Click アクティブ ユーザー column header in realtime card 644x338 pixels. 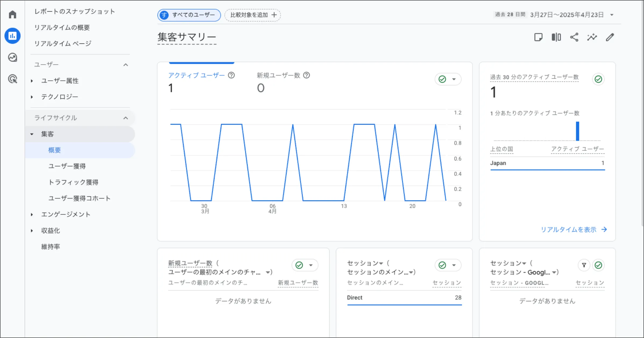tap(578, 149)
